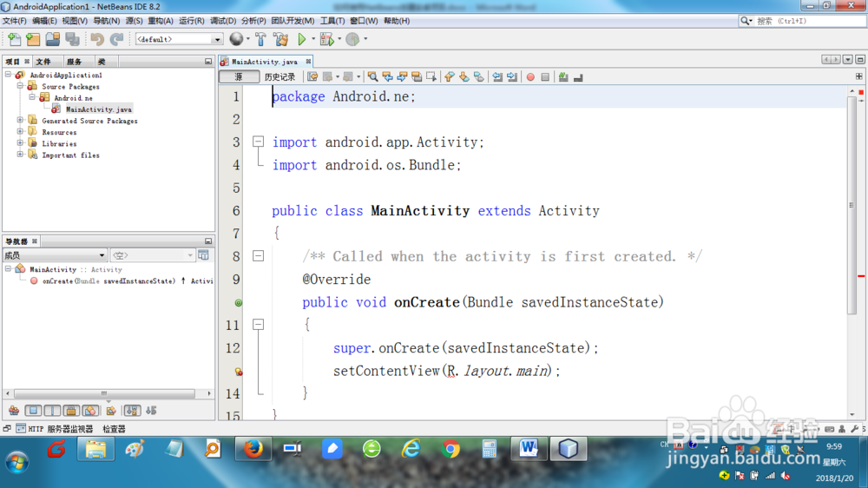The height and width of the screenshot is (488, 868).
Task: Click the Save All toolbar icon
Action: [x=72, y=39]
